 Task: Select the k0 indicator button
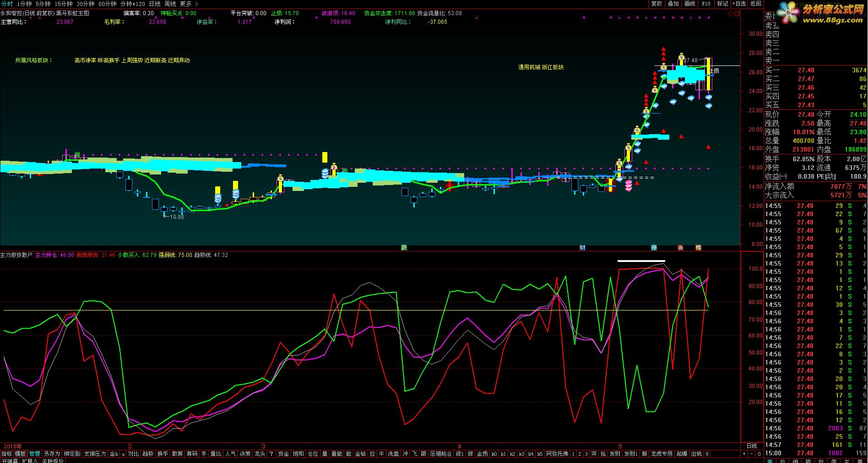494,454
